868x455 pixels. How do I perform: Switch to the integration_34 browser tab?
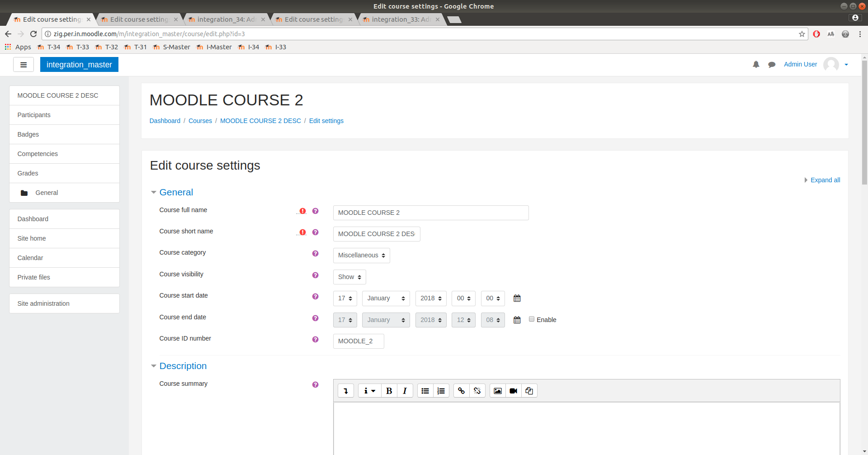tap(226, 19)
